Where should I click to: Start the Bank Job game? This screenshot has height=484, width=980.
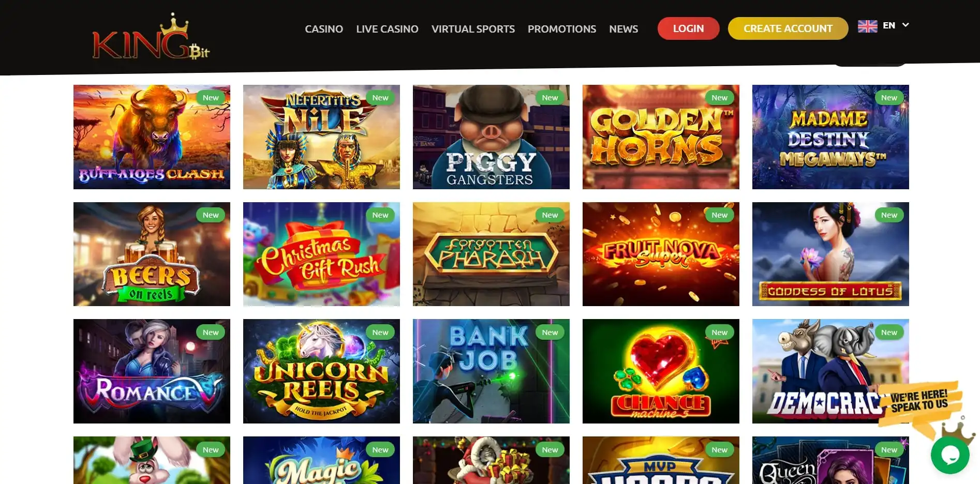click(x=491, y=371)
